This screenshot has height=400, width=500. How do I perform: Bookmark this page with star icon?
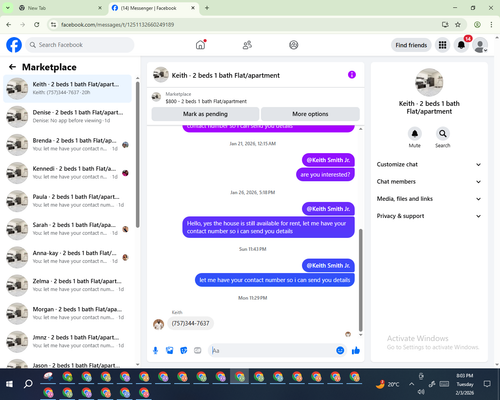click(458, 24)
